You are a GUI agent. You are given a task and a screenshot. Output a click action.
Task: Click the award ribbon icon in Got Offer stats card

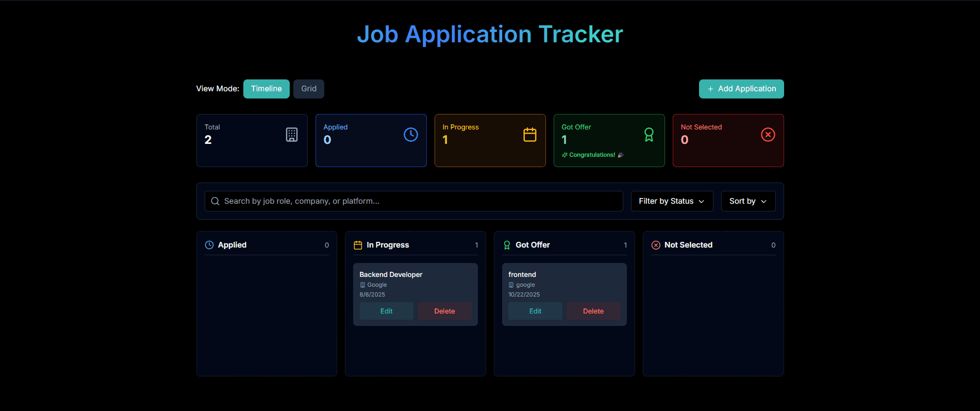[649, 135]
